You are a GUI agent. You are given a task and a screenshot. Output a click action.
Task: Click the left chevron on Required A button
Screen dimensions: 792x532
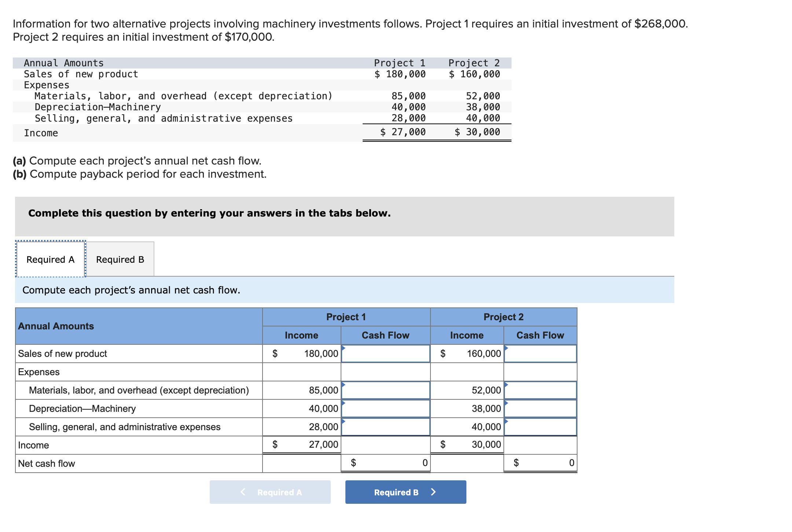[x=243, y=492]
